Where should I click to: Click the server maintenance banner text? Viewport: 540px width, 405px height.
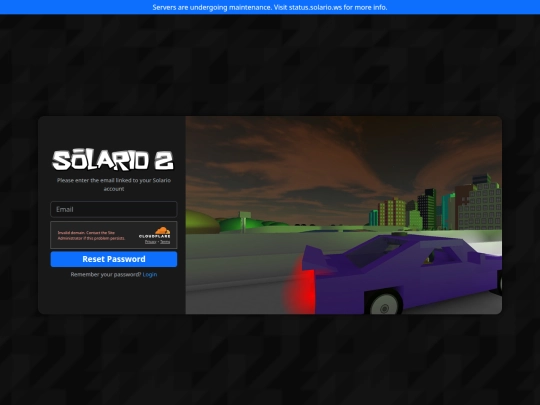(270, 7)
